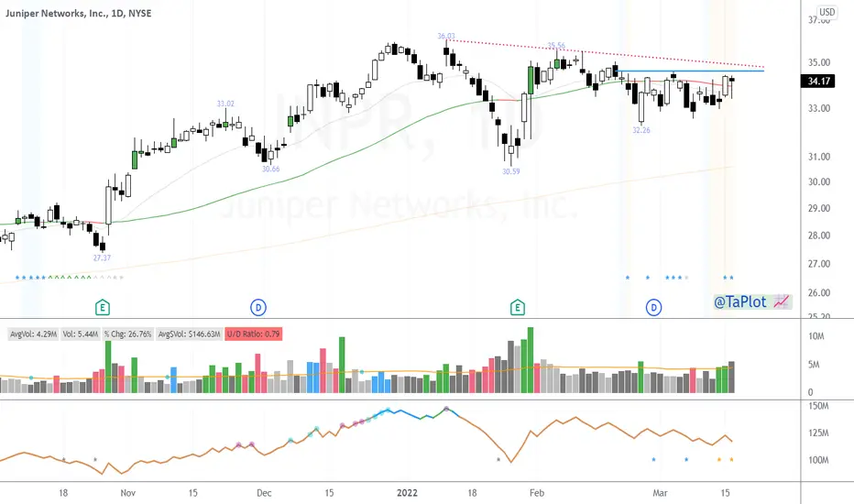
Task: Select the red dotted descending trendline
Action: (605, 53)
